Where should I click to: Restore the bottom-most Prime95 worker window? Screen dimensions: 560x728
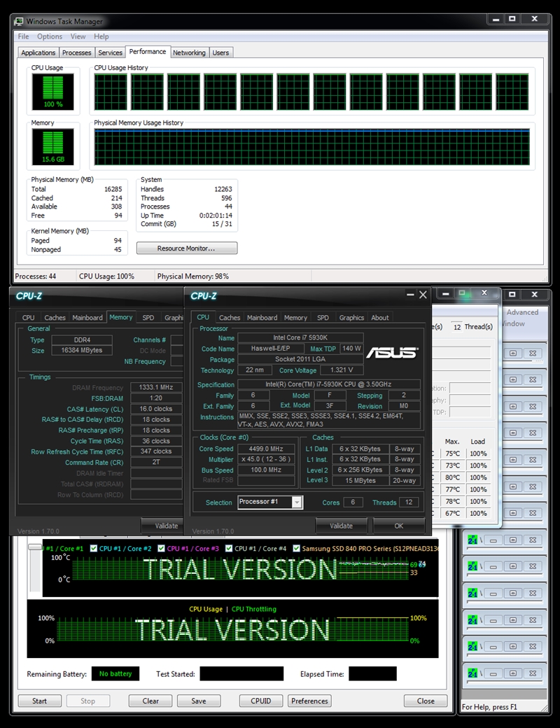coord(513,673)
